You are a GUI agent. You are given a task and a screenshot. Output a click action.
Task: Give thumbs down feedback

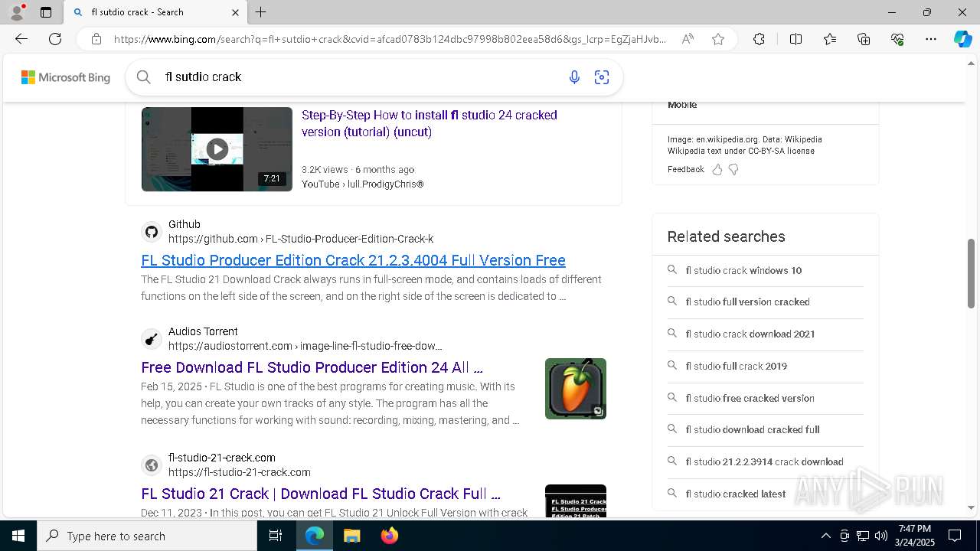click(x=733, y=170)
